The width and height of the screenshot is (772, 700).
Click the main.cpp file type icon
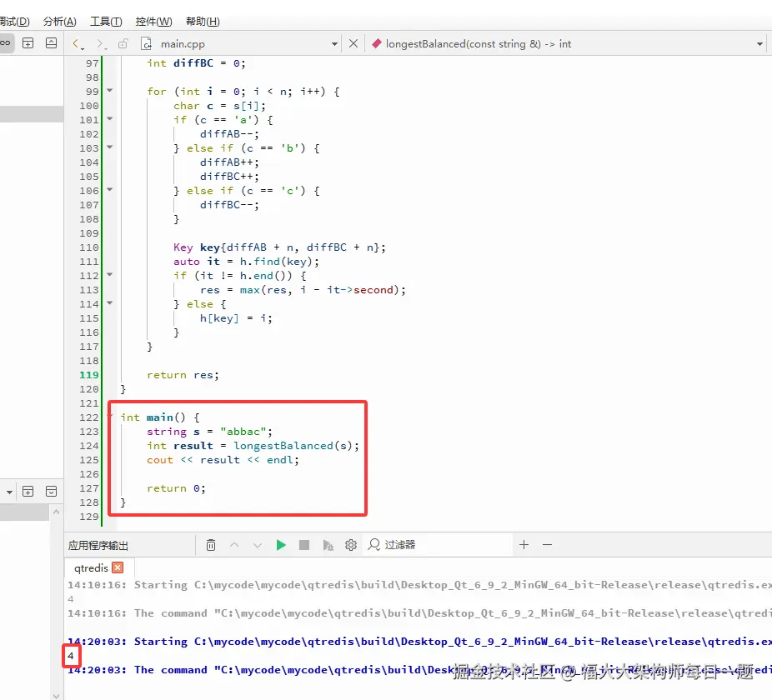click(x=146, y=44)
